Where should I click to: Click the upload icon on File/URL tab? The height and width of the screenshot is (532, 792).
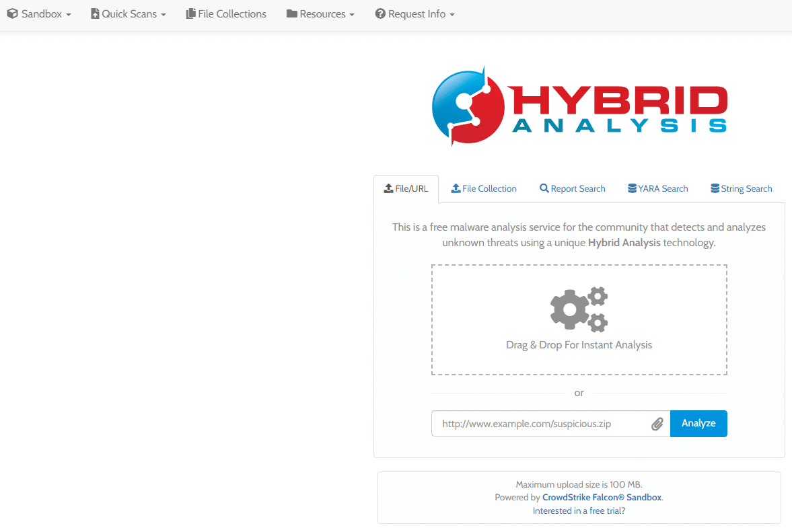pyautogui.click(x=388, y=188)
